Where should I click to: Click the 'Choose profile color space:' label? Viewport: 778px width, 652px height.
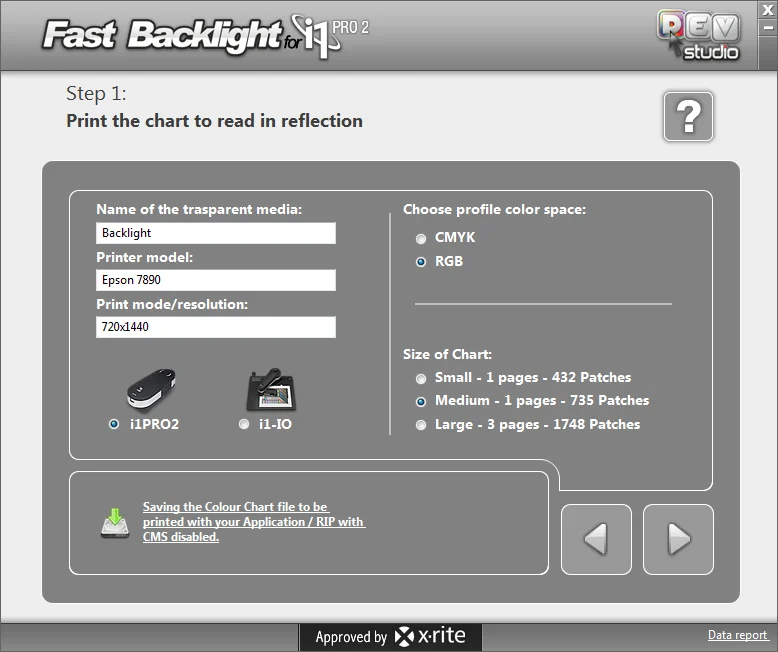point(494,209)
